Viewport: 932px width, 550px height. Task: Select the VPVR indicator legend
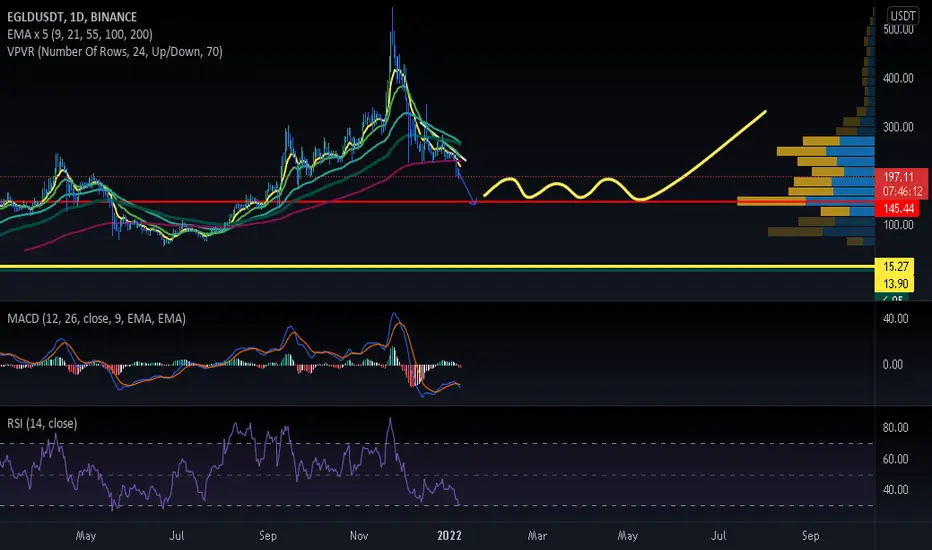coord(115,52)
